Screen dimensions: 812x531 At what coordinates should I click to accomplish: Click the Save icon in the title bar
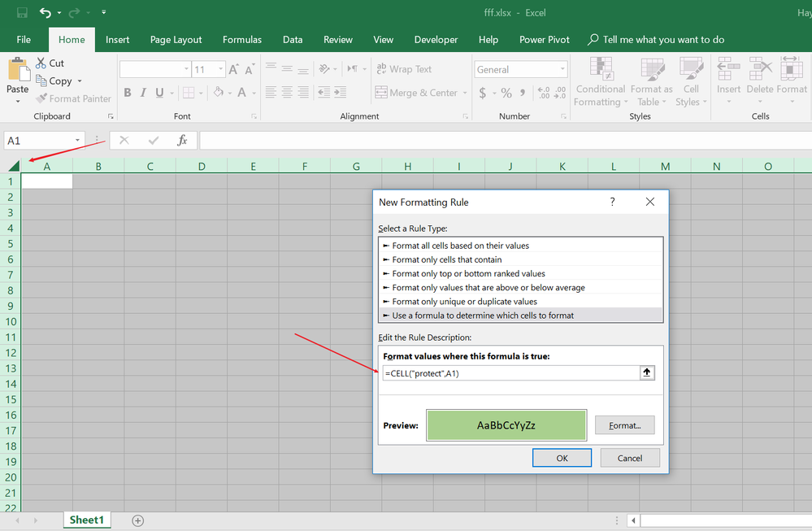22,12
